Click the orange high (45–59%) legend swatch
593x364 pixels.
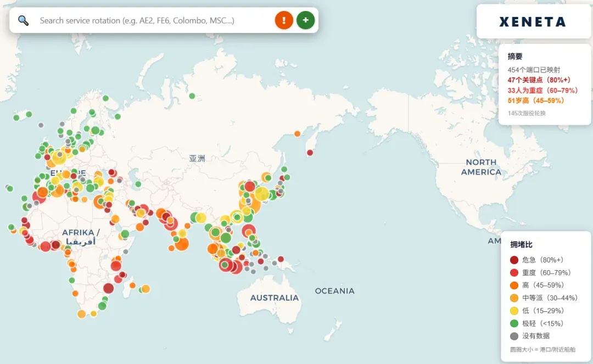click(514, 285)
